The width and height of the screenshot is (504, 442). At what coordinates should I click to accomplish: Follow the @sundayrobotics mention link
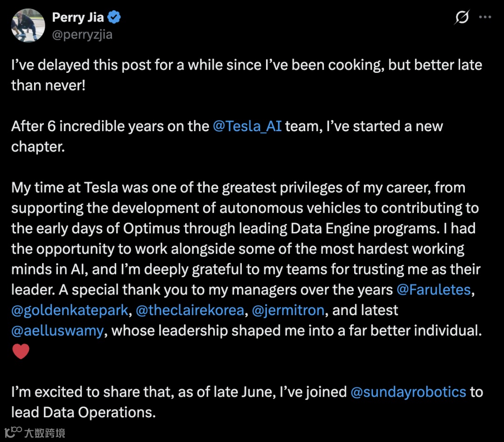(408, 391)
